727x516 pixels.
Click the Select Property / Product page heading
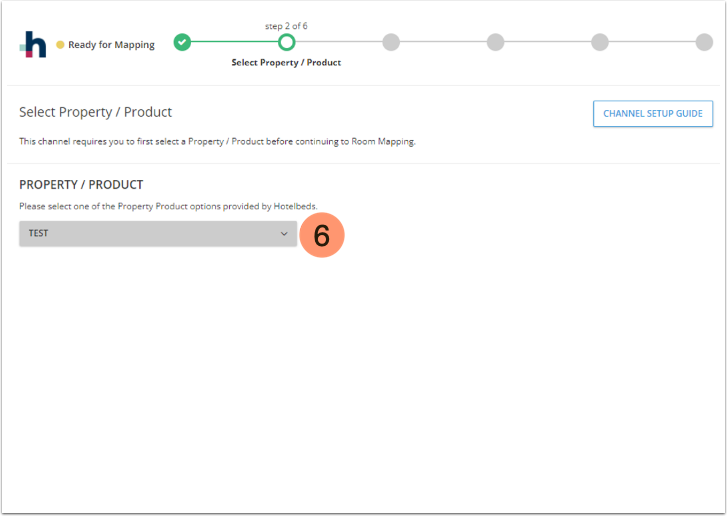(96, 112)
